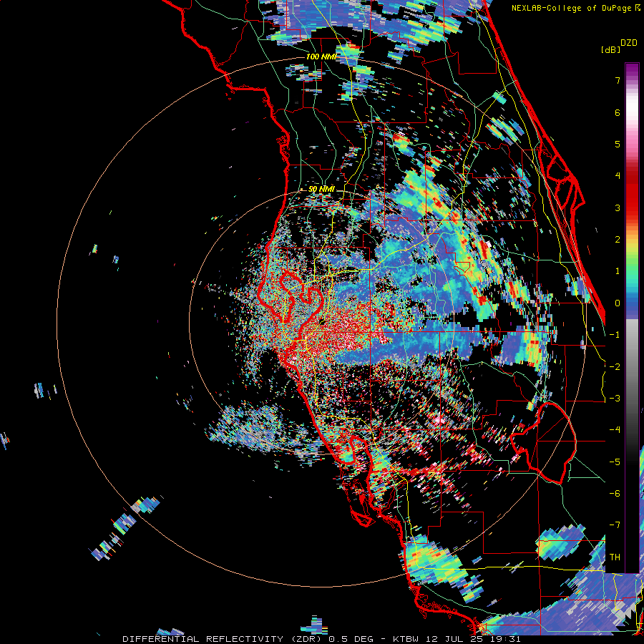Screen dimensions: 644x644
Task: Click the DZD label above the color scale
Action: [629, 43]
